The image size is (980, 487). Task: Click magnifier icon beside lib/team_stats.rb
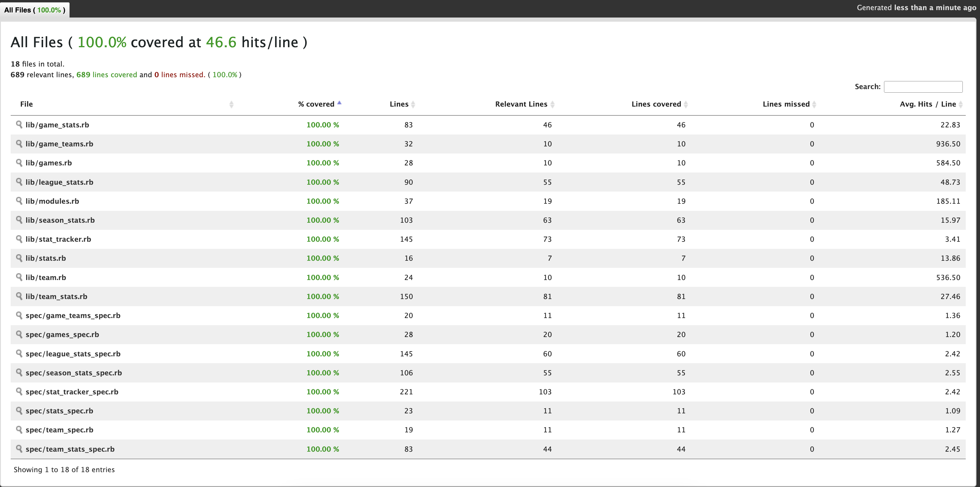tap(19, 296)
